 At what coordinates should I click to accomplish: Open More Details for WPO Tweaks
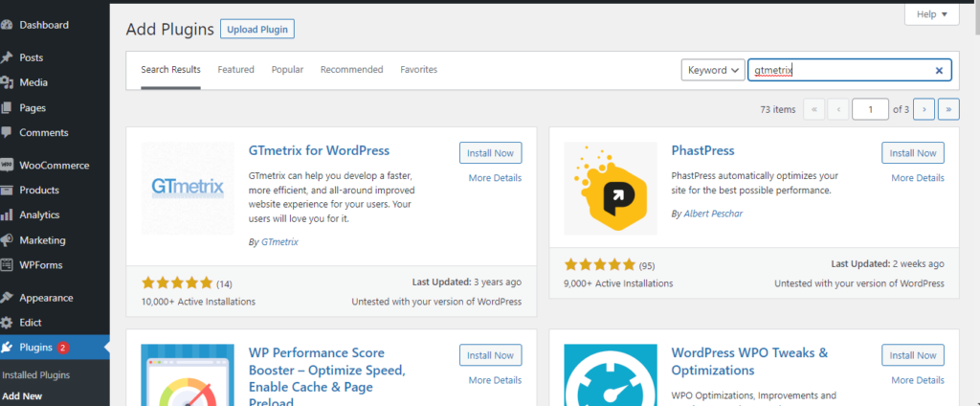(x=918, y=380)
